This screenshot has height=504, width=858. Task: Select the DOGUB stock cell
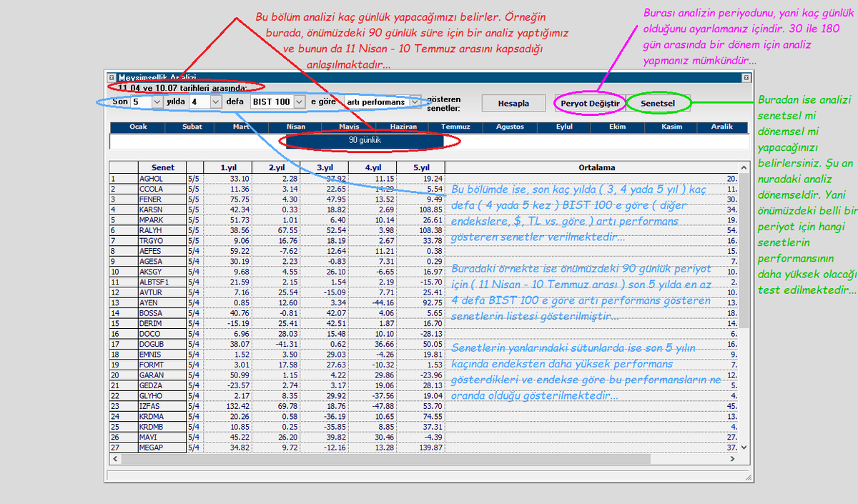pos(162,344)
